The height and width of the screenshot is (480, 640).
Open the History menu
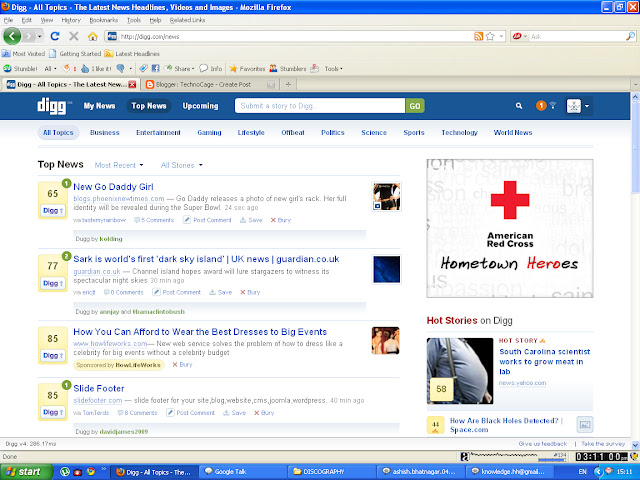pos(71,20)
